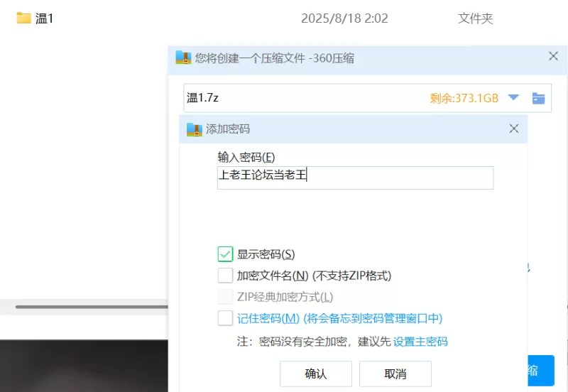The width and height of the screenshot is (568, 392).
Task: Confirm password with 确认 button
Action: click(316, 374)
